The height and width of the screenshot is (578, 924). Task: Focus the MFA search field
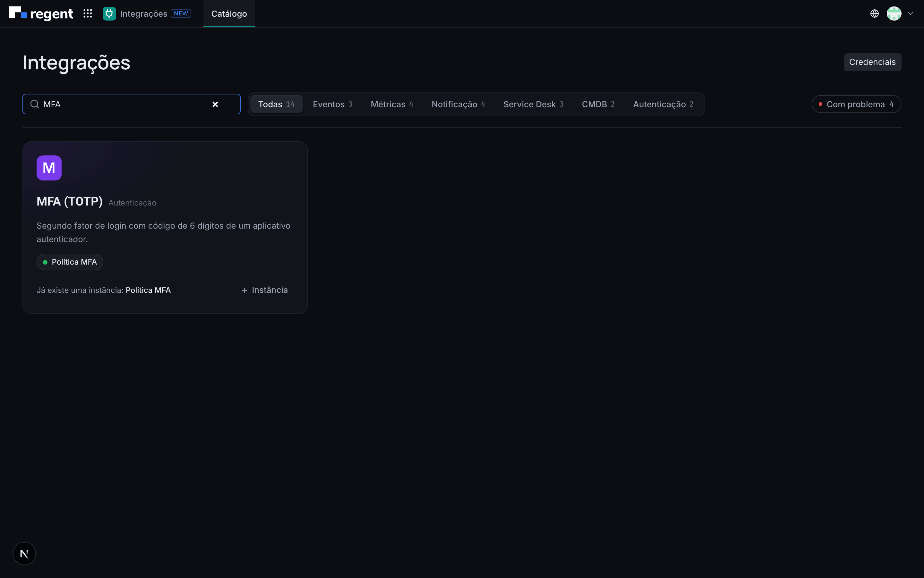[x=131, y=104]
